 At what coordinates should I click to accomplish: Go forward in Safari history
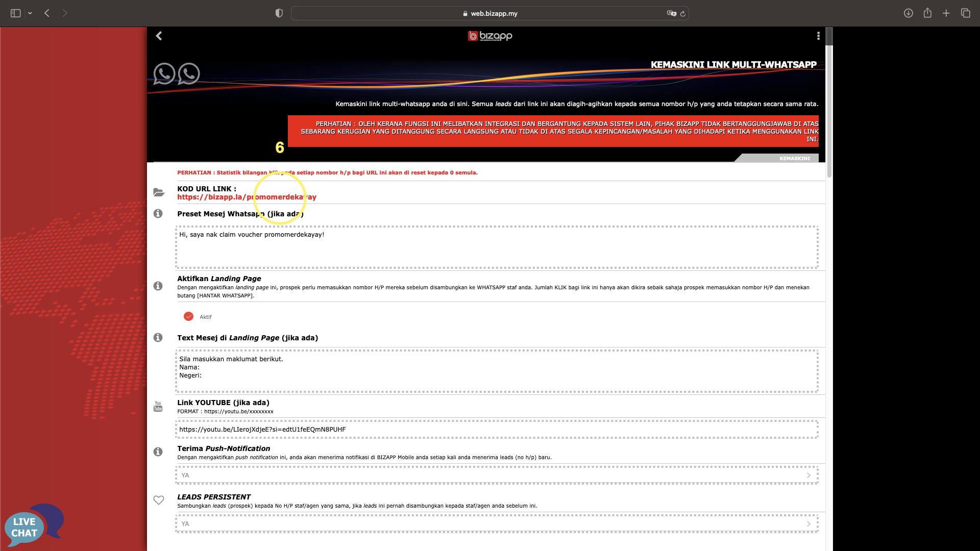click(x=65, y=13)
